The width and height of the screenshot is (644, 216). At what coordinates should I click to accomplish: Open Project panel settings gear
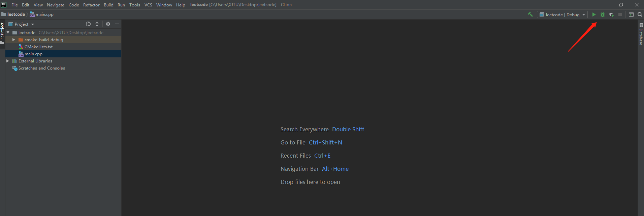(x=108, y=24)
